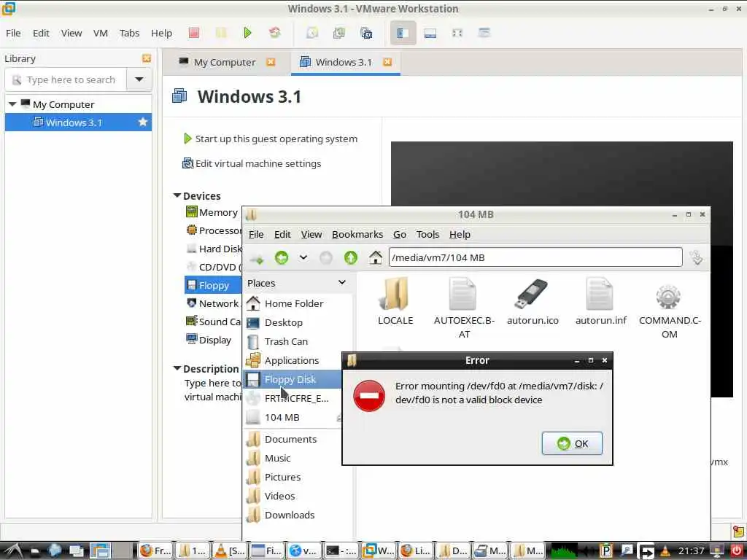This screenshot has width=747, height=560.
Task: Select Home Folder in Places
Action: pyautogui.click(x=293, y=303)
